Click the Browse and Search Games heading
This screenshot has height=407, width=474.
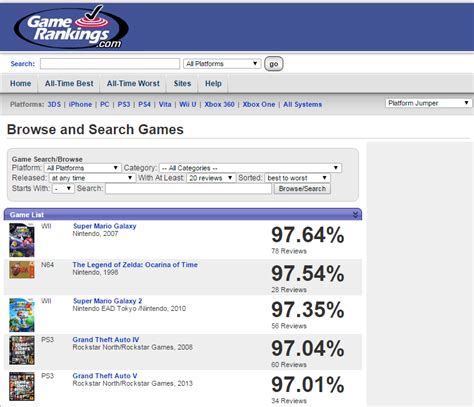(95, 129)
